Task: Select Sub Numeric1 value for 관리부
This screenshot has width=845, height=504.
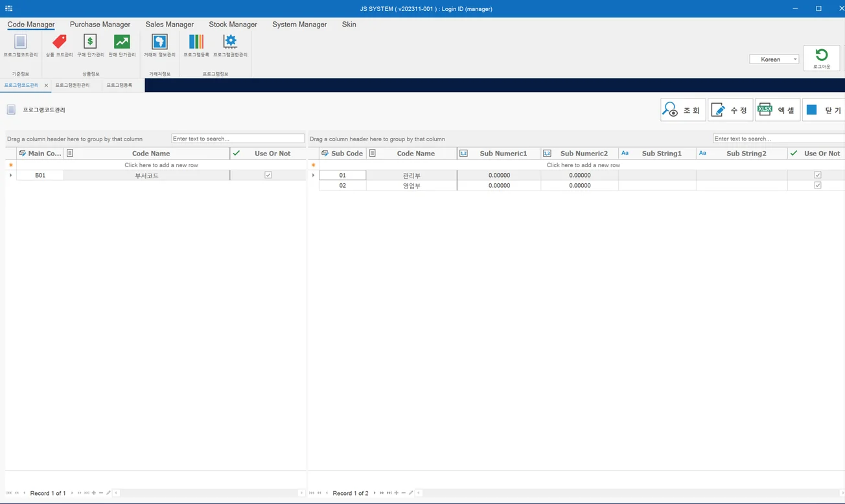Action: tap(499, 175)
